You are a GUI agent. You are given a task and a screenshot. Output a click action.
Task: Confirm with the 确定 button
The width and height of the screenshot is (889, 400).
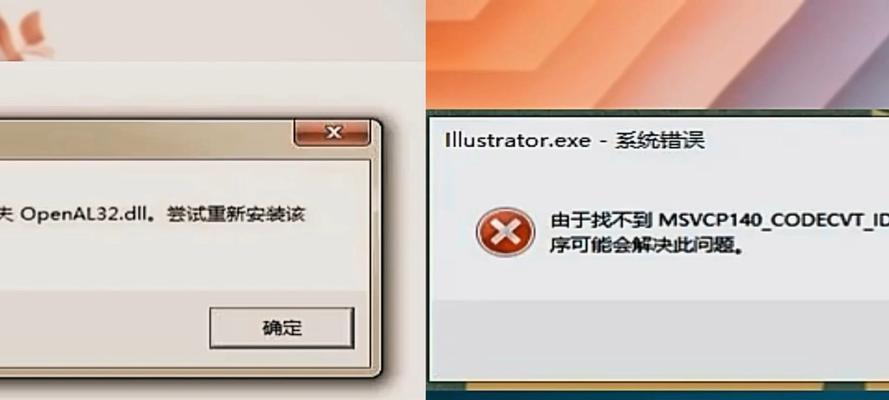pyautogui.click(x=282, y=327)
